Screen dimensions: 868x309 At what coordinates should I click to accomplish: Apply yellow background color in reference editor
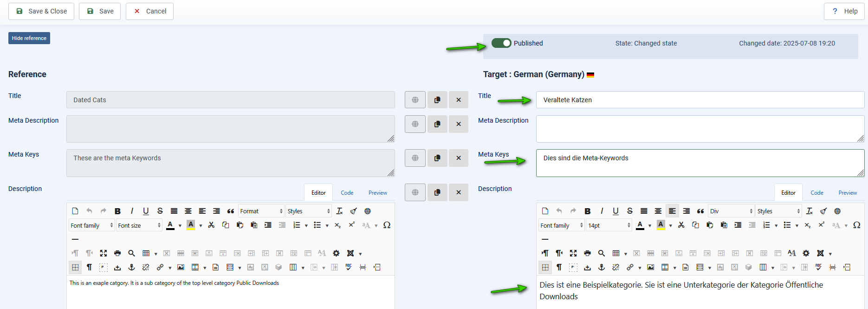191,225
